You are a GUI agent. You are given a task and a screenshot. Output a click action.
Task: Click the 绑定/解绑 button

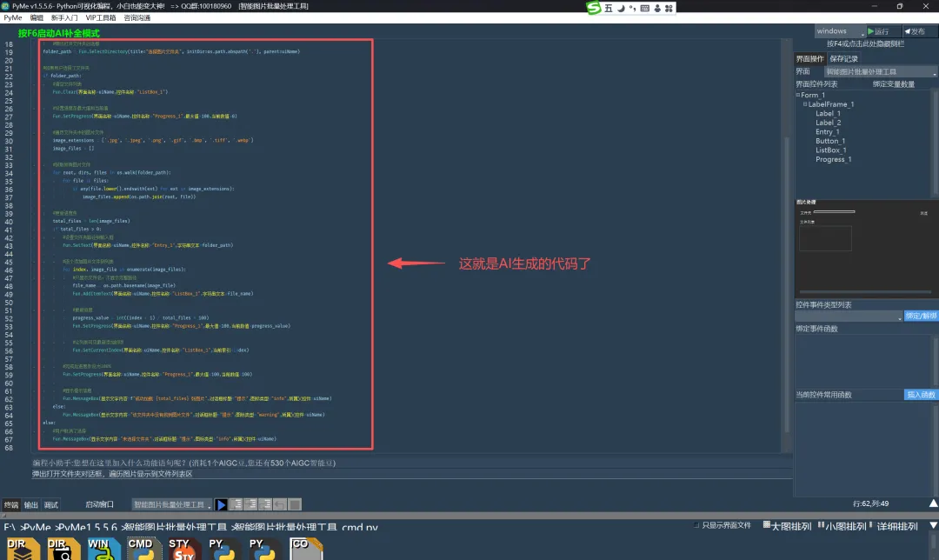pos(921,317)
